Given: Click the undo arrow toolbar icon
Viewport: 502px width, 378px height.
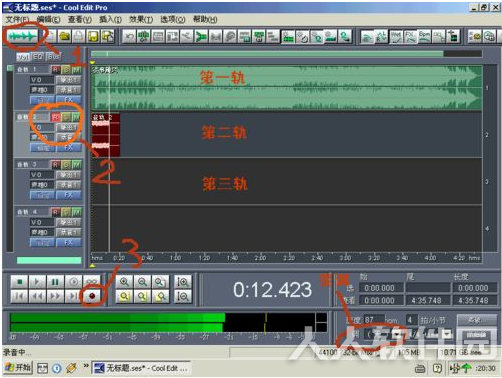Looking at the screenshot, I should tap(129, 36).
